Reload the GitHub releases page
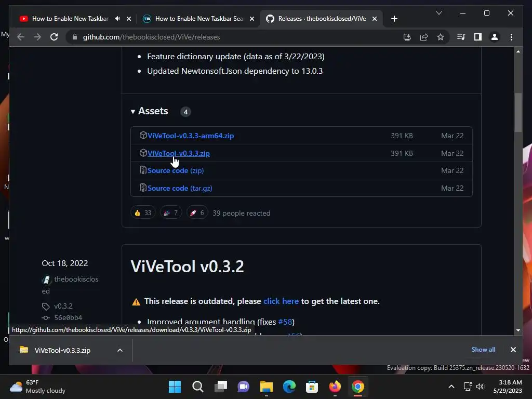This screenshot has width=532, height=399. point(54,37)
